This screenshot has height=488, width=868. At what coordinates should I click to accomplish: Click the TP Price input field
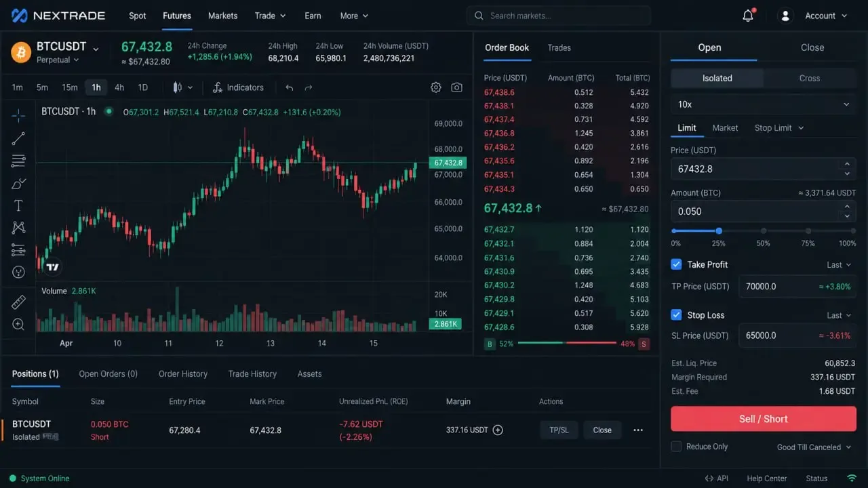[x=797, y=287]
